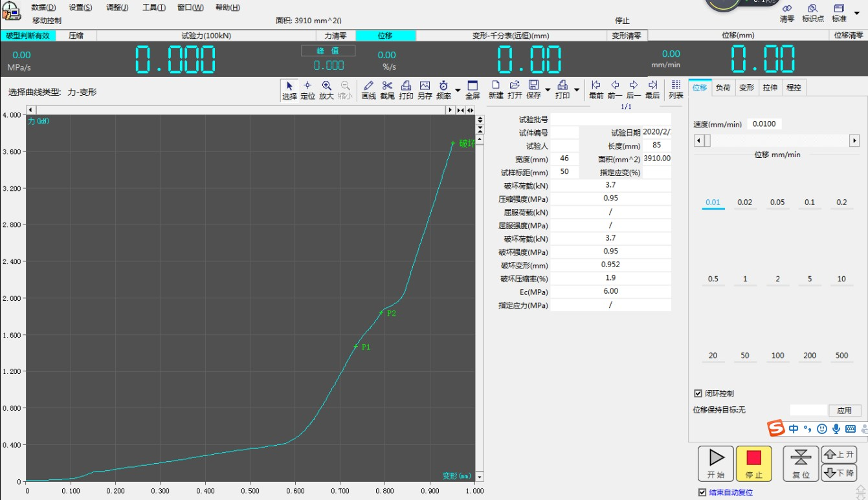Expand the 频率 frequency dropdown arrow

(x=458, y=90)
